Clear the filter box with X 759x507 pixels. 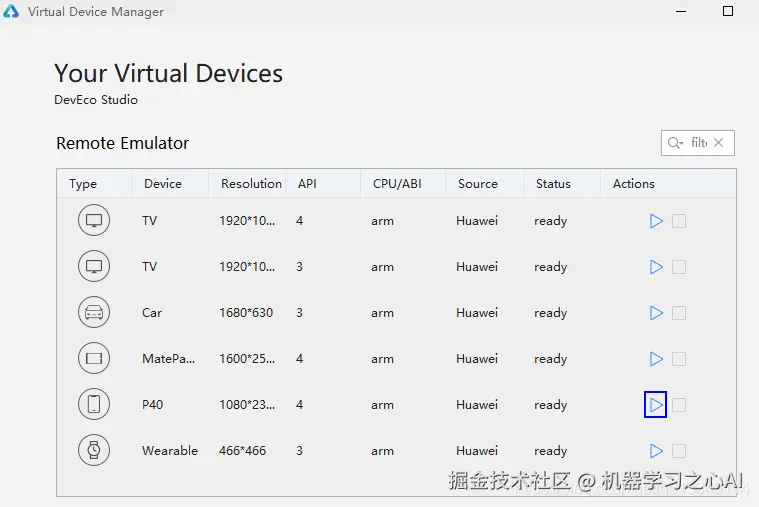(719, 142)
